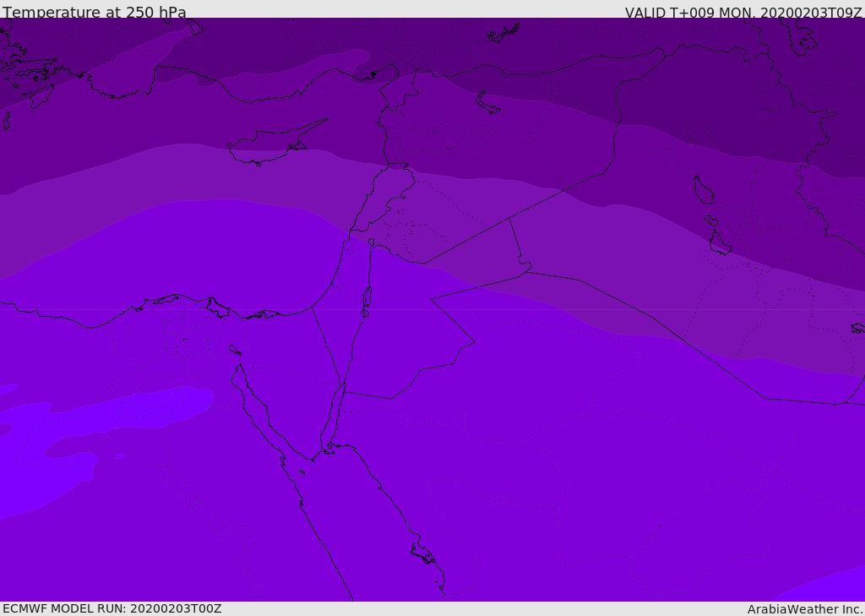The width and height of the screenshot is (865, 616).
Task: Click the Sea of Galilee outline
Action: (x=371, y=243)
